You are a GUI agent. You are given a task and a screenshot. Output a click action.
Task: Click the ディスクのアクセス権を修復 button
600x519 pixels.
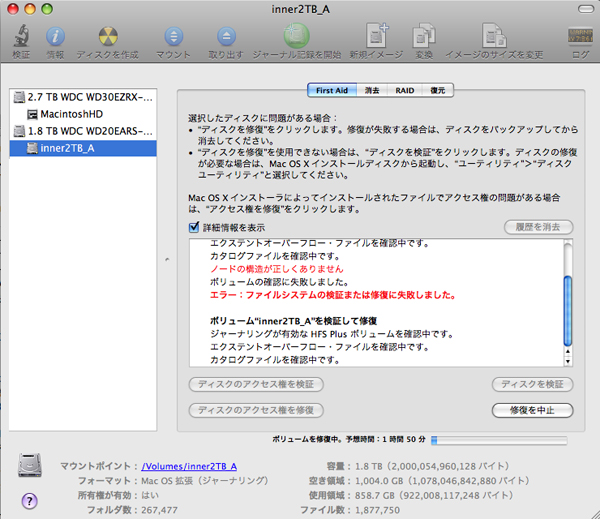pyautogui.click(x=256, y=410)
